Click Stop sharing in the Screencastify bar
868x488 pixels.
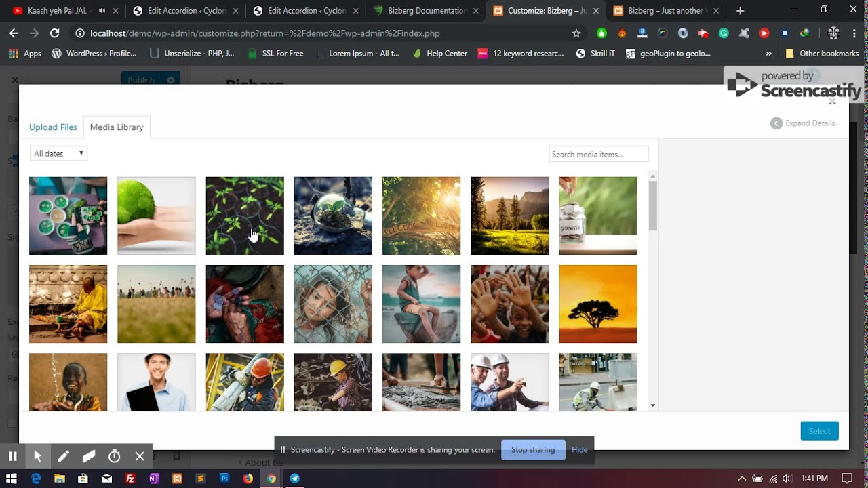coord(533,450)
